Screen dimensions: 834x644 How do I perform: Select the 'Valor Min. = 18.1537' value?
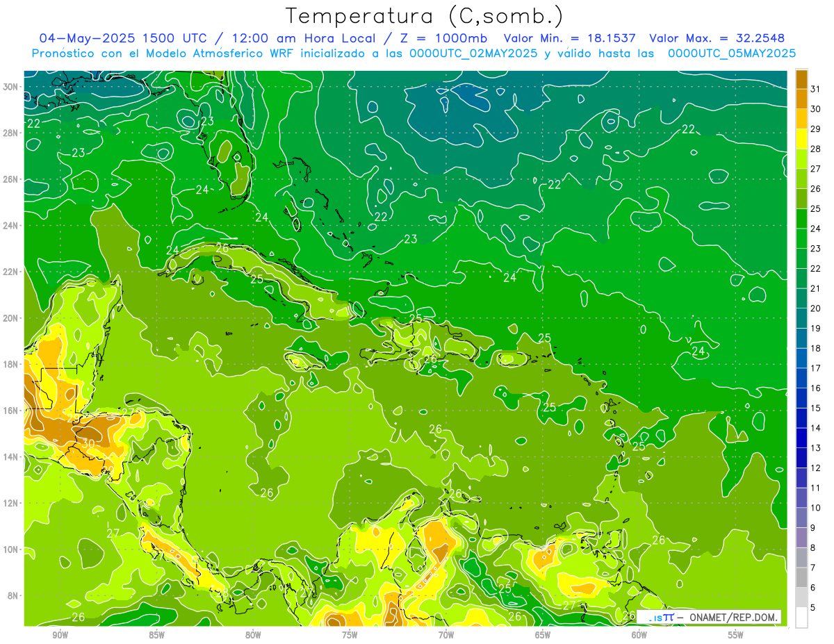[569, 38]
